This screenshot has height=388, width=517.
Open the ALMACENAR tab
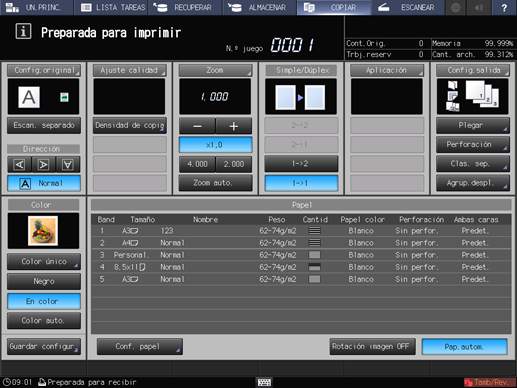[260, 7]
